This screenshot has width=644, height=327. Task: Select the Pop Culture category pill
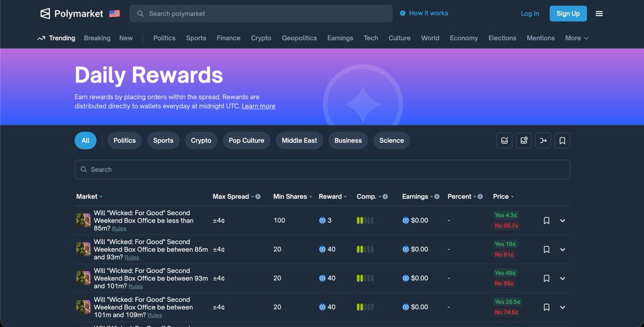click(246, 140)
